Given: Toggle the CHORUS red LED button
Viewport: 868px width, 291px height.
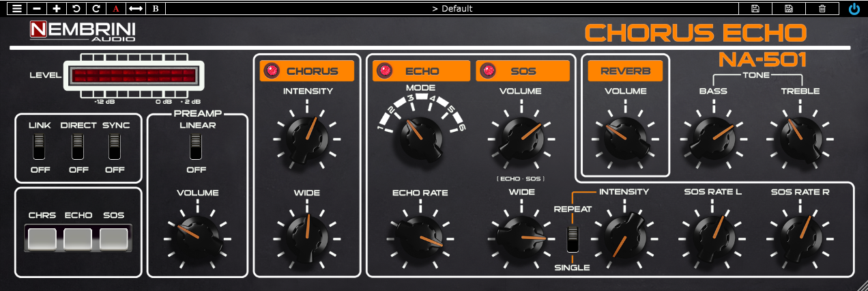Looking at the screenshot, I should (273, 70).
